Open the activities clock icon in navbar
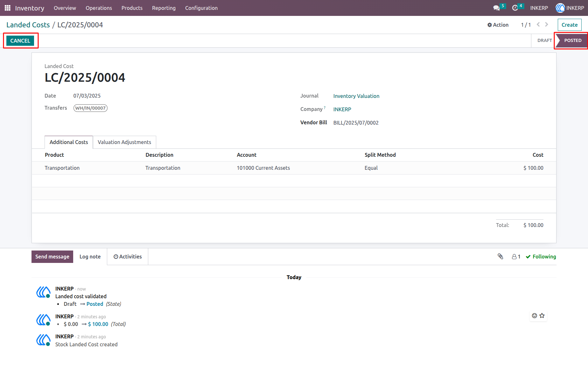The width and height of the screenshot is (588, 371). pos(515,8)
